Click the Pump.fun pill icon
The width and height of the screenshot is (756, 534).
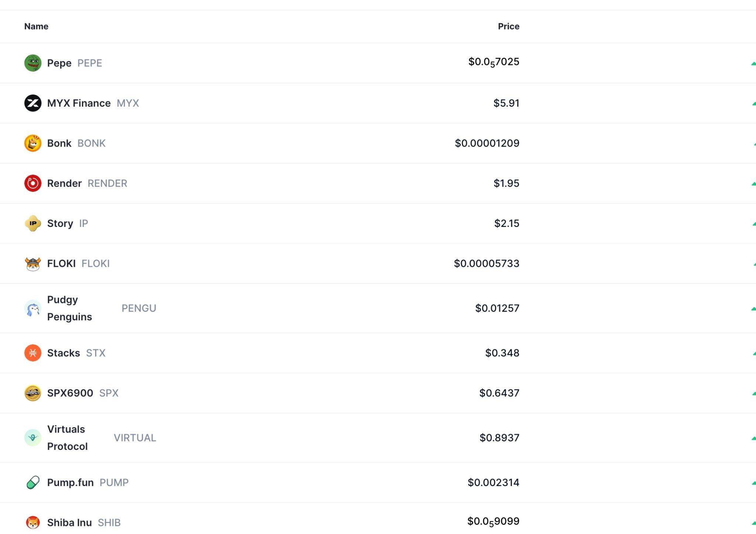click(x=33, y=482)
